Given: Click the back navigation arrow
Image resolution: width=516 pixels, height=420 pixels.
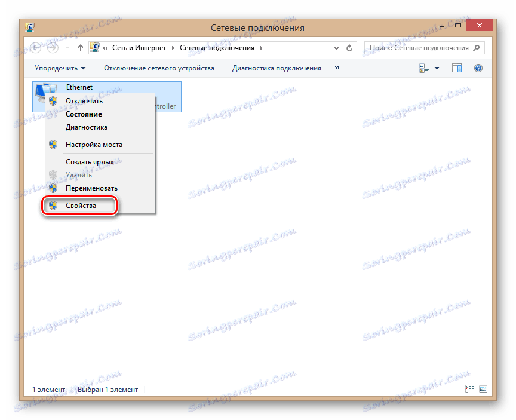Looking at the screenshot, I should click(x=36, y=47).
